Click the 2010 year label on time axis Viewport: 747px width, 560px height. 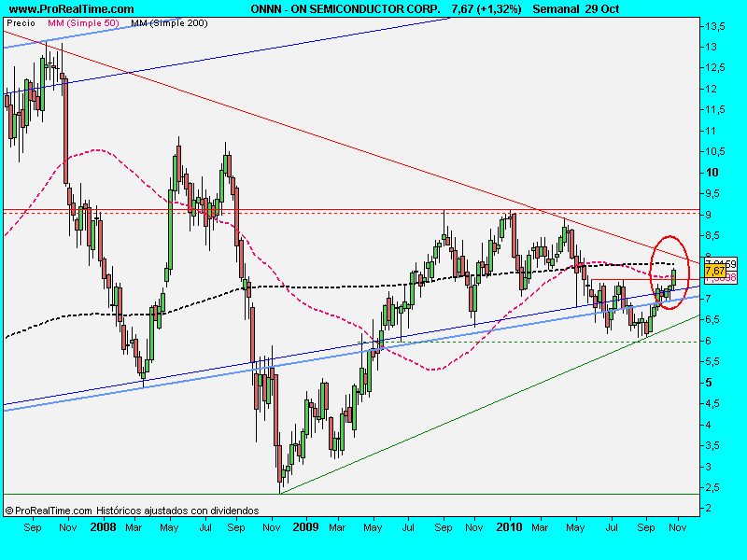[x=509, y=527]
